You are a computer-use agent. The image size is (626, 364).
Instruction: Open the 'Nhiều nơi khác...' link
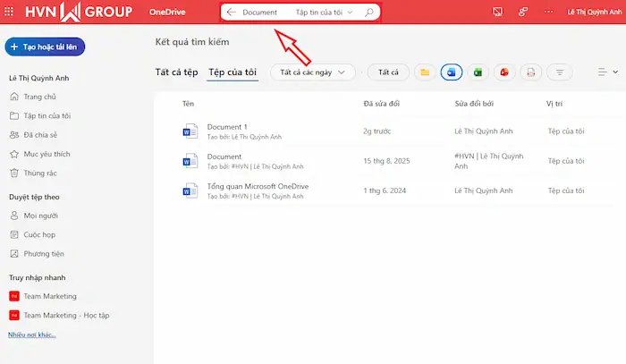[31, 334]
